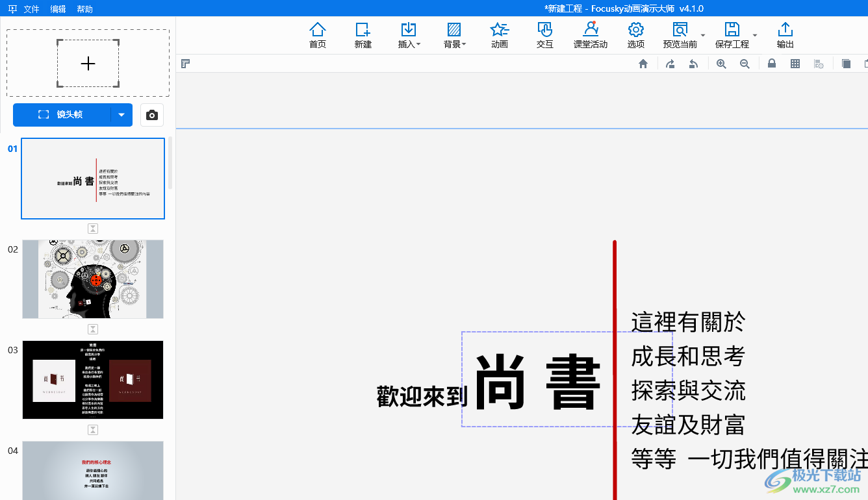Expand the 预览当前 dropdown arrow
868x500 pixels.
(x=703, y=35)
